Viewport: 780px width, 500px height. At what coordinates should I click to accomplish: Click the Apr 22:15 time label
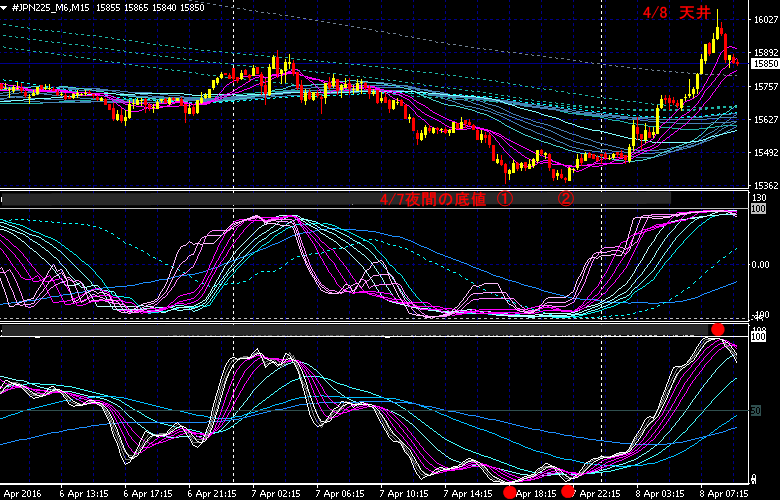[600, 494]
